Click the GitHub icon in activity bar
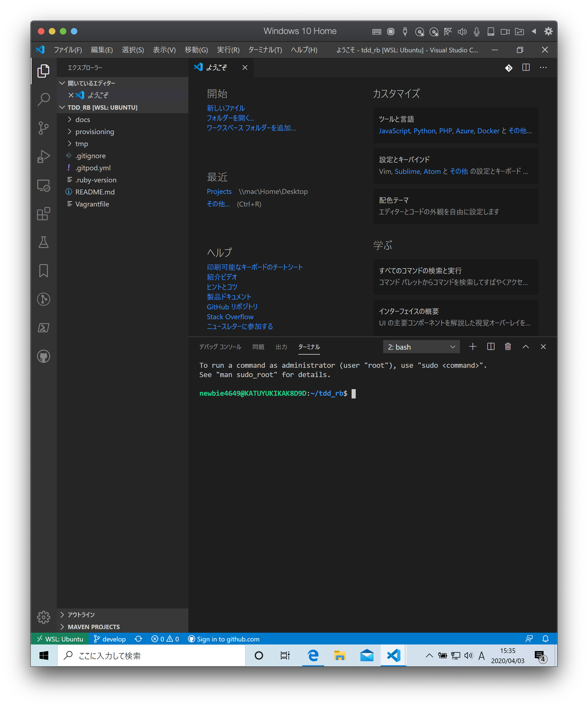Screen dimensions: 588x707 43,356
